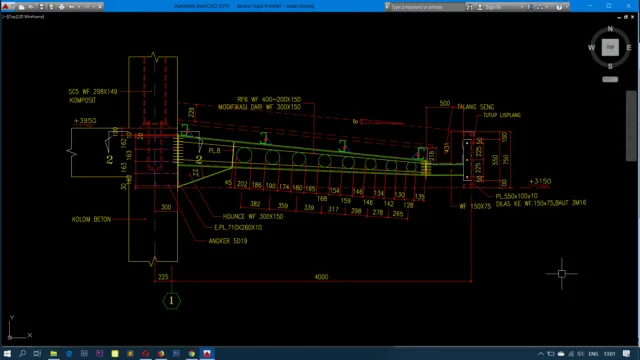Viewport: 640px width, 360px height.
Task: Click the AutoCAD taskbar icon
Action: coord(207,353)
